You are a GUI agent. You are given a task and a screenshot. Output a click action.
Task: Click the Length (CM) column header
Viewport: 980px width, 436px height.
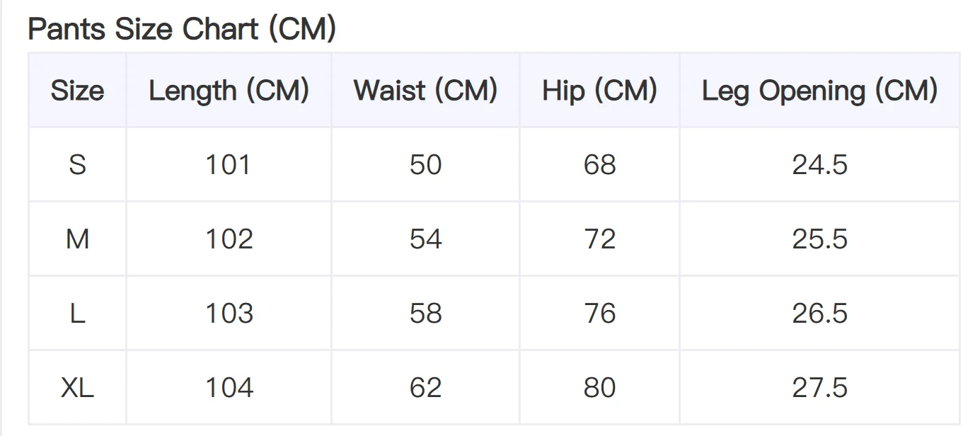point(229,91)
